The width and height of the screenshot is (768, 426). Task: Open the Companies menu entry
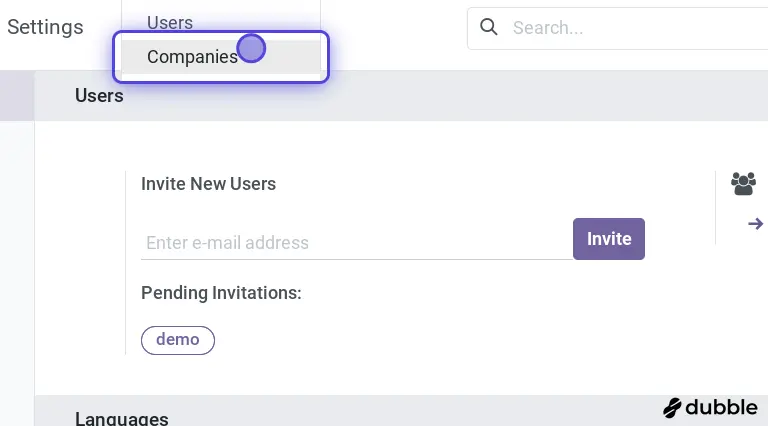click(192, 57)
